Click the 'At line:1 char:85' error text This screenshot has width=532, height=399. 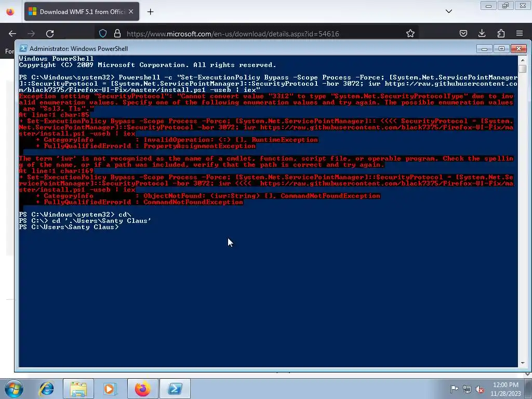[54, 115]
